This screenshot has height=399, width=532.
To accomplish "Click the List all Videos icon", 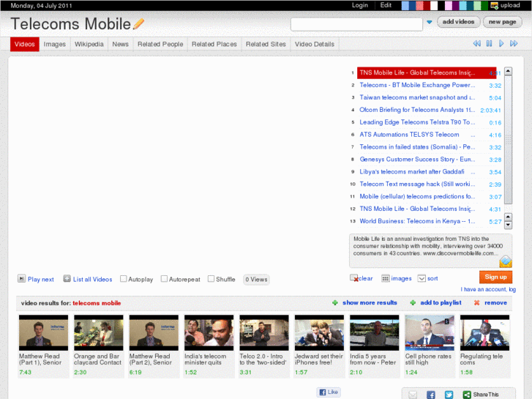I will 67,279.
